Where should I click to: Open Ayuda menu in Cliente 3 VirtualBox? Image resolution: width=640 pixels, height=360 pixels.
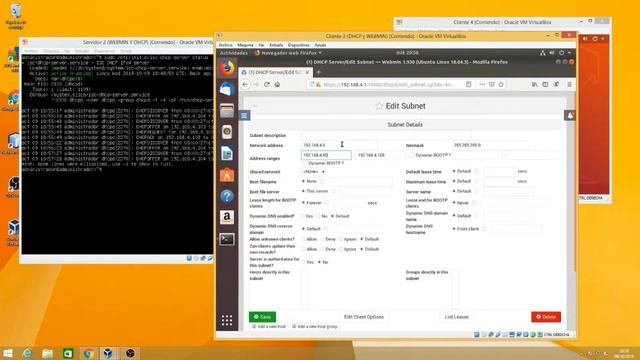tap(320, 45)
